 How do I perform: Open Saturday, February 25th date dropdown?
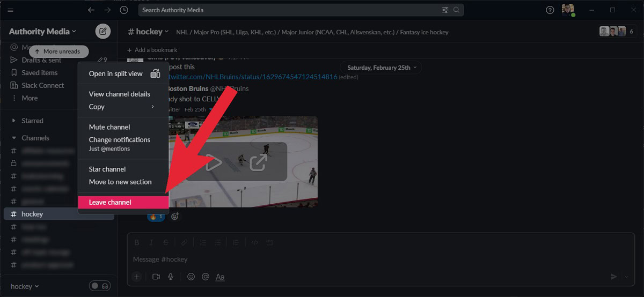pos(381,68)
